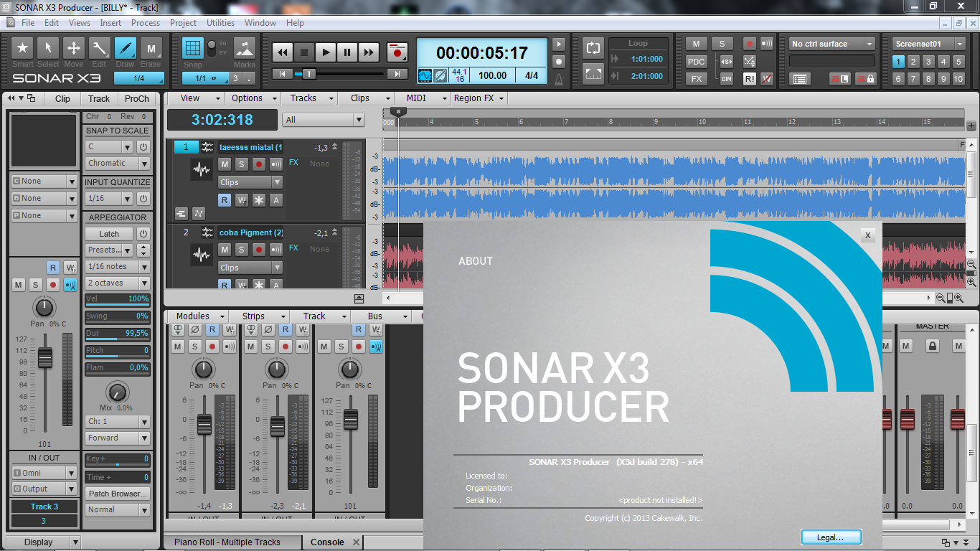The width and height of the screenshot is (980, 551).
Task: Open the File menu
Action: click(x=28, y=23)
